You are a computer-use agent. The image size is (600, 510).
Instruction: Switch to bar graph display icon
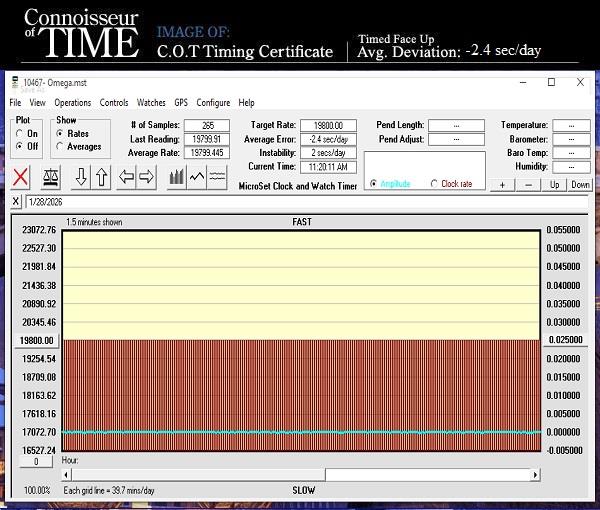point(177,177)
